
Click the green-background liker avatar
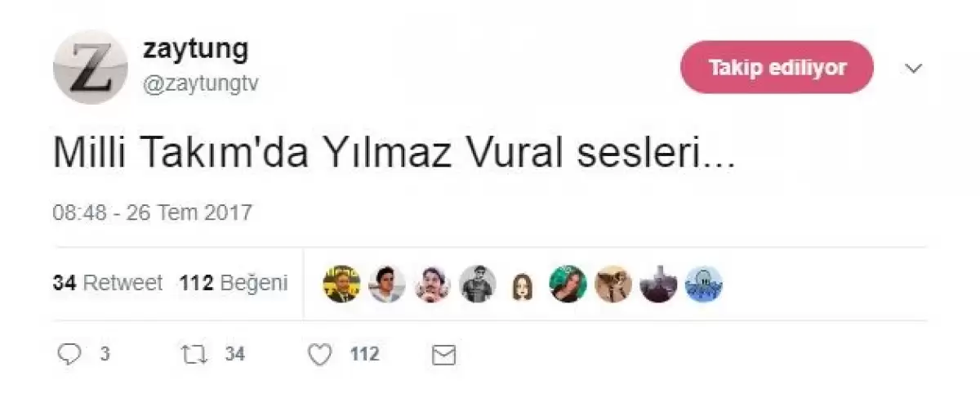(x=568, y=284)
